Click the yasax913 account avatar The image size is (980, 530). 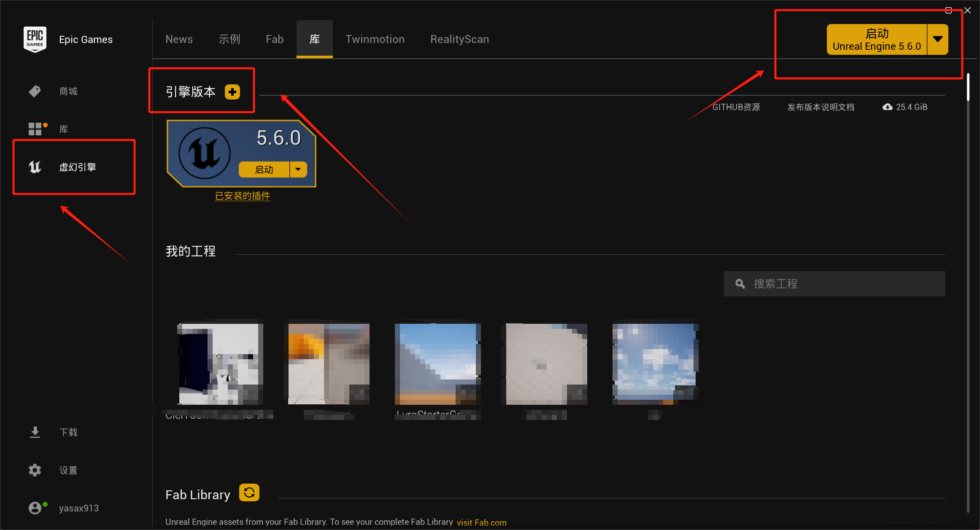click(35, 508)
